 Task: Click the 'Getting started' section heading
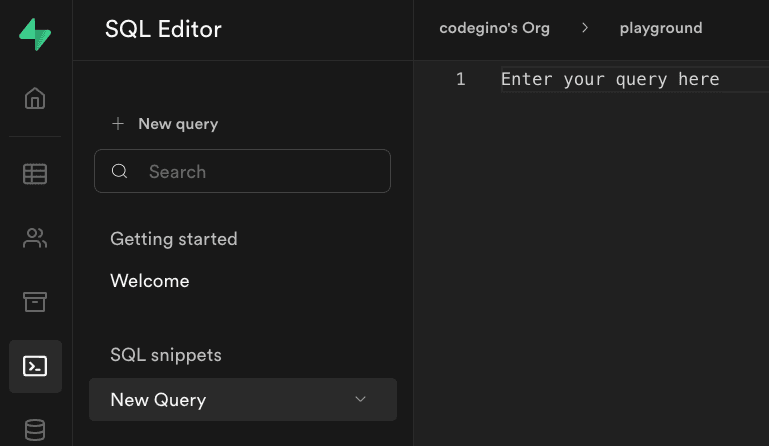point(174,239)
